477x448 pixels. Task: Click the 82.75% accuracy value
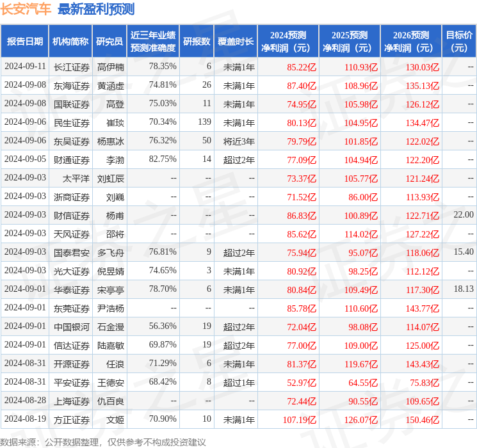pos(163,159)
